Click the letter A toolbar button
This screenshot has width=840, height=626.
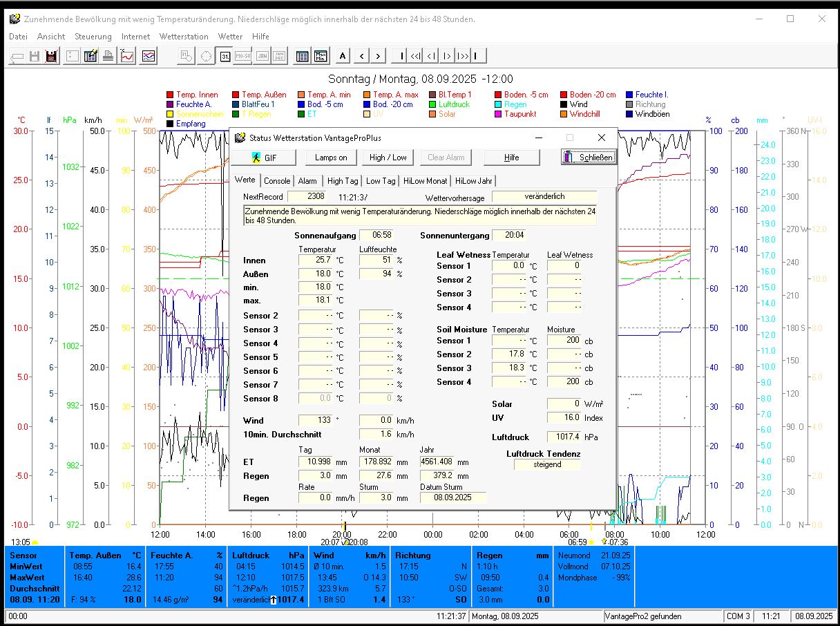(344, 57)
